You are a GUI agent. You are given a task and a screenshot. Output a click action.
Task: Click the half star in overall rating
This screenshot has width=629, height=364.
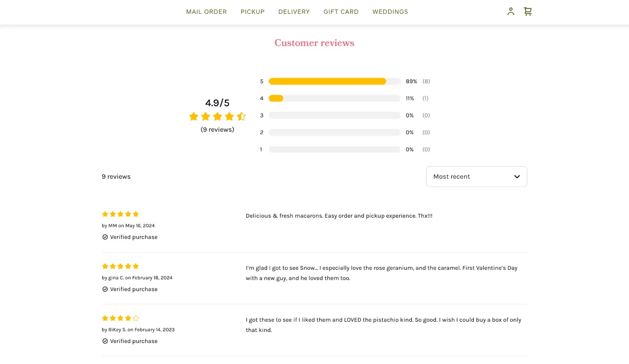[241, 116]
